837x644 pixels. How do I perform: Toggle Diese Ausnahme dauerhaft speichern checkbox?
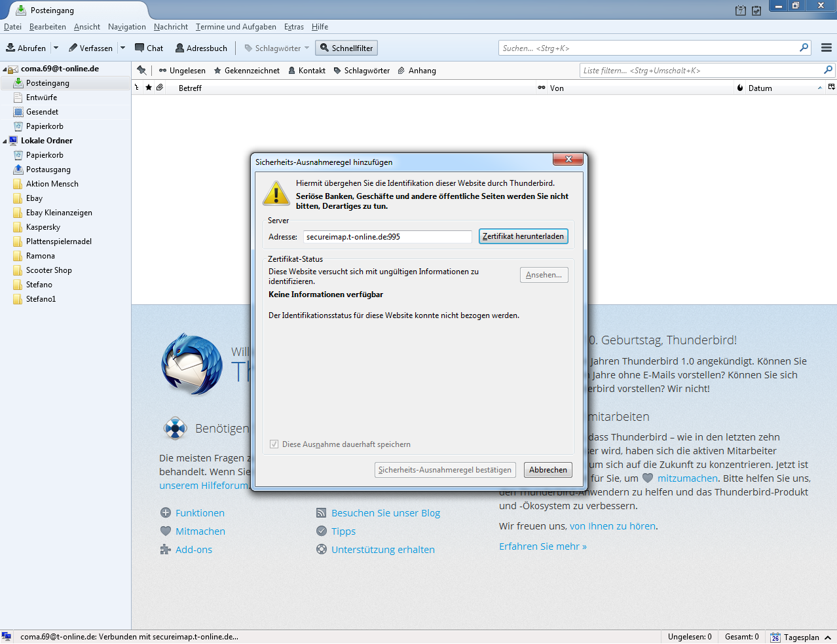click(x=274, y=444)
